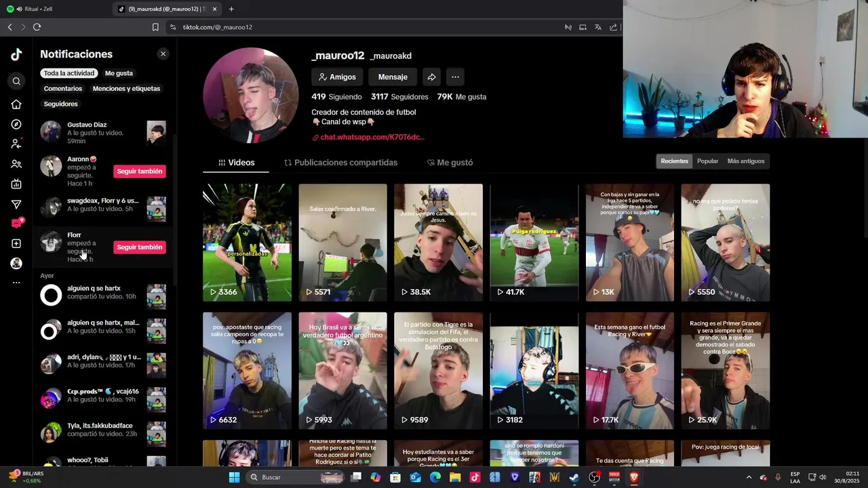
Task: Open the More options dots in sidebar
Action: click(x=16, y=283)
